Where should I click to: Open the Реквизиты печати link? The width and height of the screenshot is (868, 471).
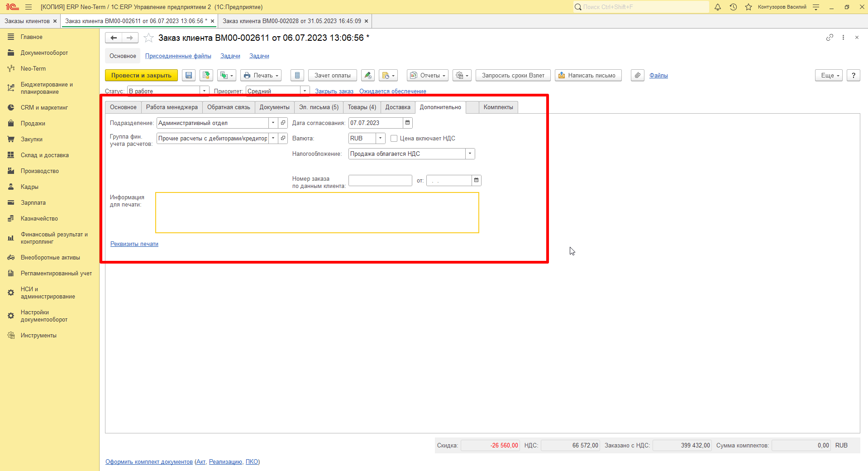134,244
